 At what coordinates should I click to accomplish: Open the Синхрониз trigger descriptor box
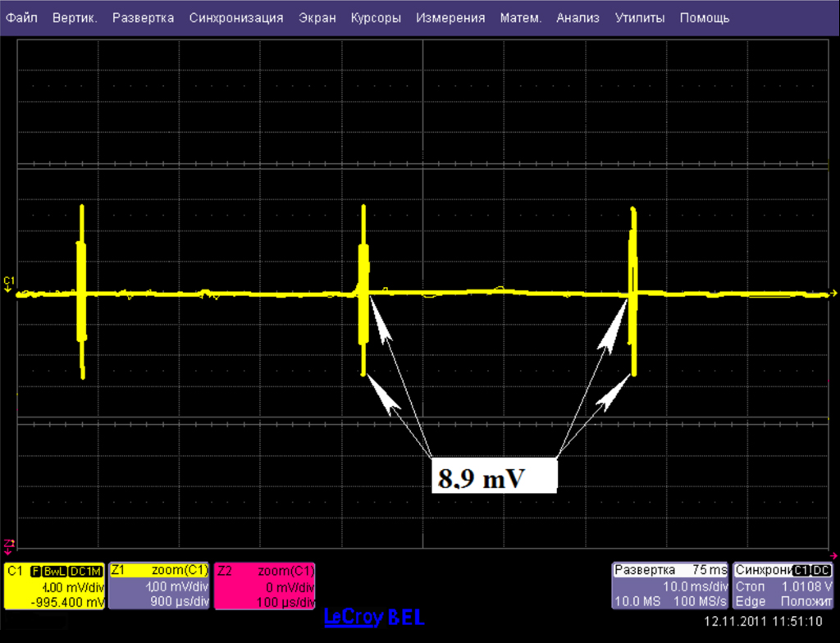[x=784, y=586]
